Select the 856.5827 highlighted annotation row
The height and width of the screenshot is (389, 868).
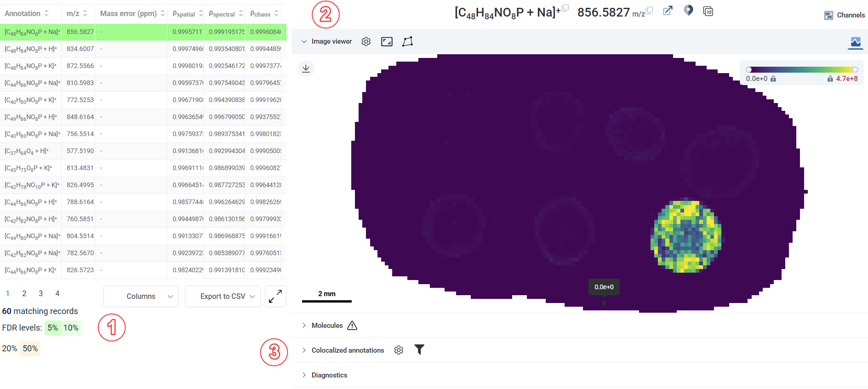coord(143,32)
